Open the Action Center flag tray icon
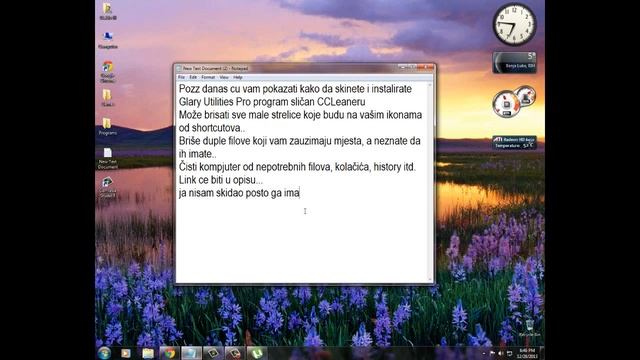 coord(492,353)
